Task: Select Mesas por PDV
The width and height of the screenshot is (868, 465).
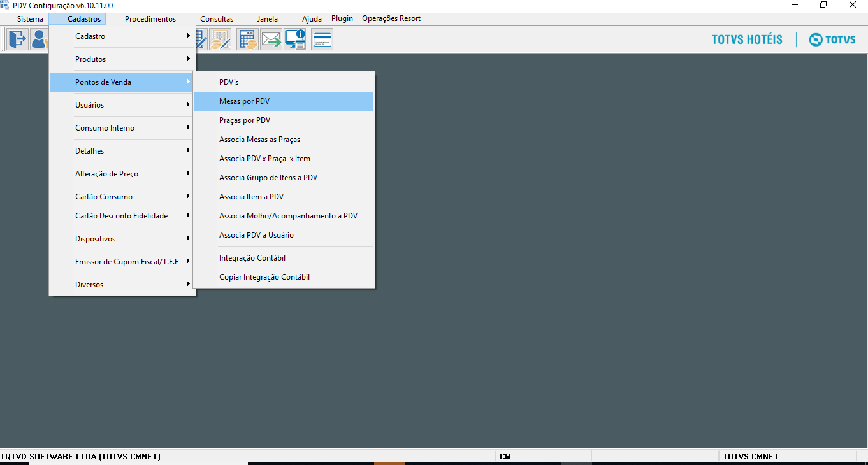Action: tap(284, 101)
